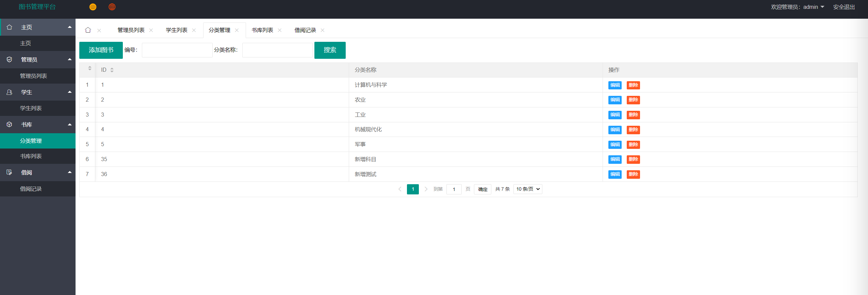Go to the next page arrow
The height and width of the screenshot is (295, 868).
click(426, 189)
